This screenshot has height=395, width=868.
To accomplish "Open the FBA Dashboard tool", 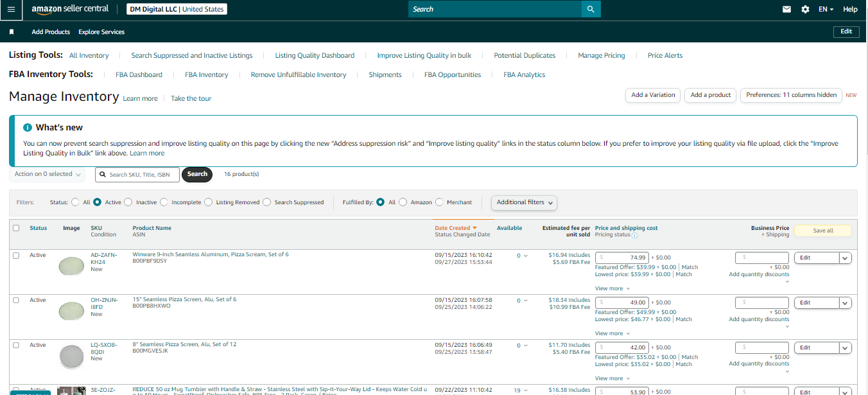I will 139,75.
